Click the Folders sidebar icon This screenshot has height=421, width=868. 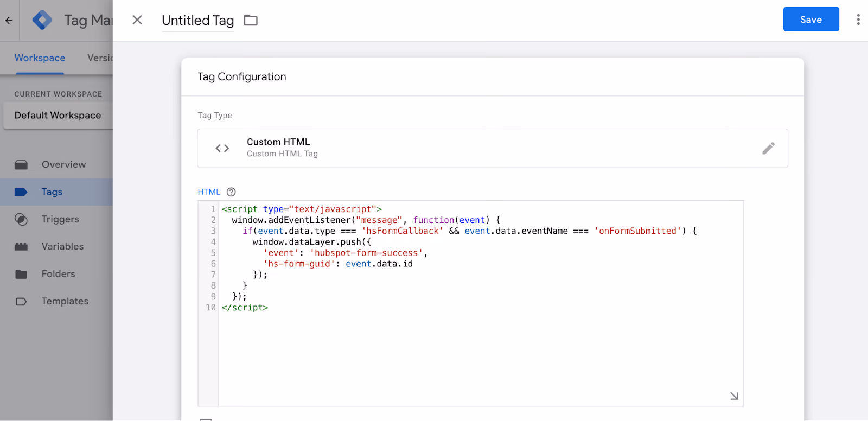pos(21,274)
